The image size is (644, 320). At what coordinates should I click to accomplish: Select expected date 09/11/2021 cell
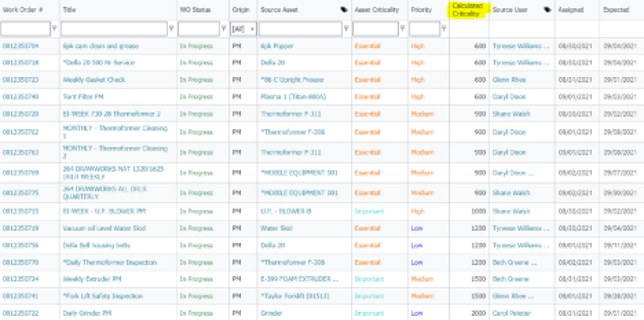[x=620, y=246]
